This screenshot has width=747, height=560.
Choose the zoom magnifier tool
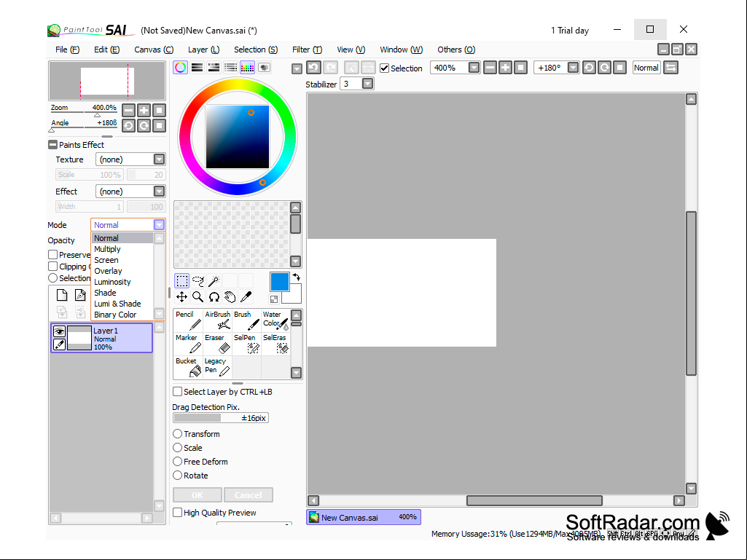[x=198, y=297]
